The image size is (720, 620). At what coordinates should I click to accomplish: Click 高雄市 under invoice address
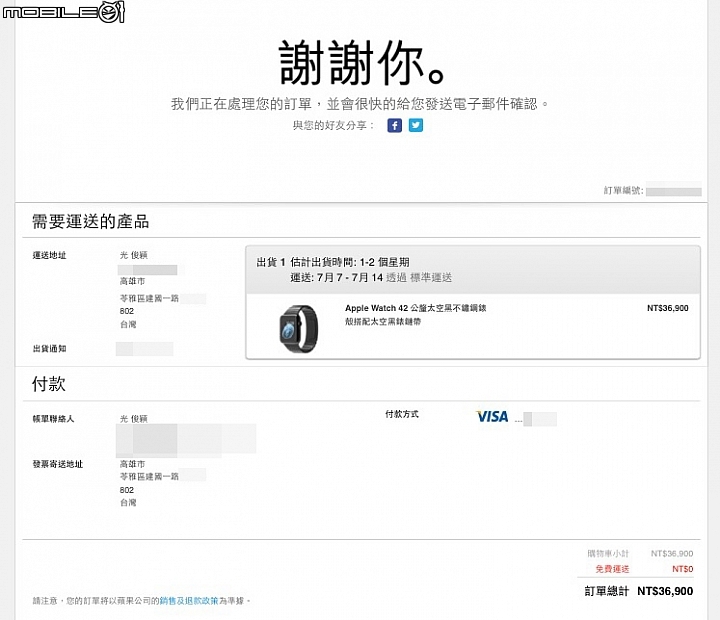click(132, 464)
